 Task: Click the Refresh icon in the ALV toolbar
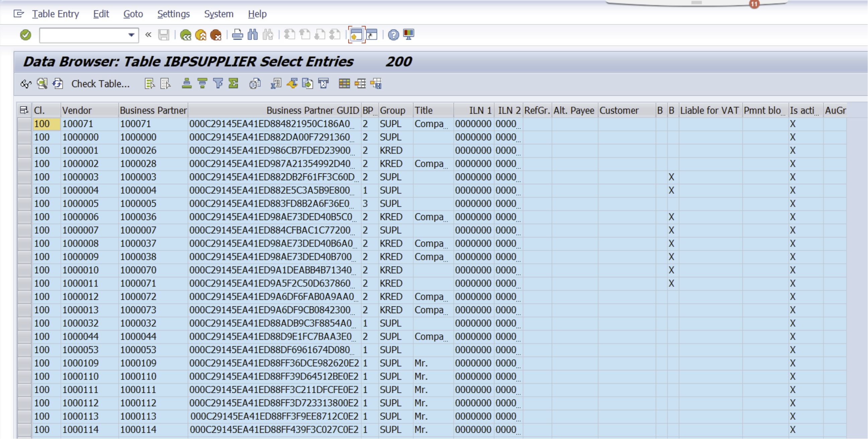[x=58, y=84]
